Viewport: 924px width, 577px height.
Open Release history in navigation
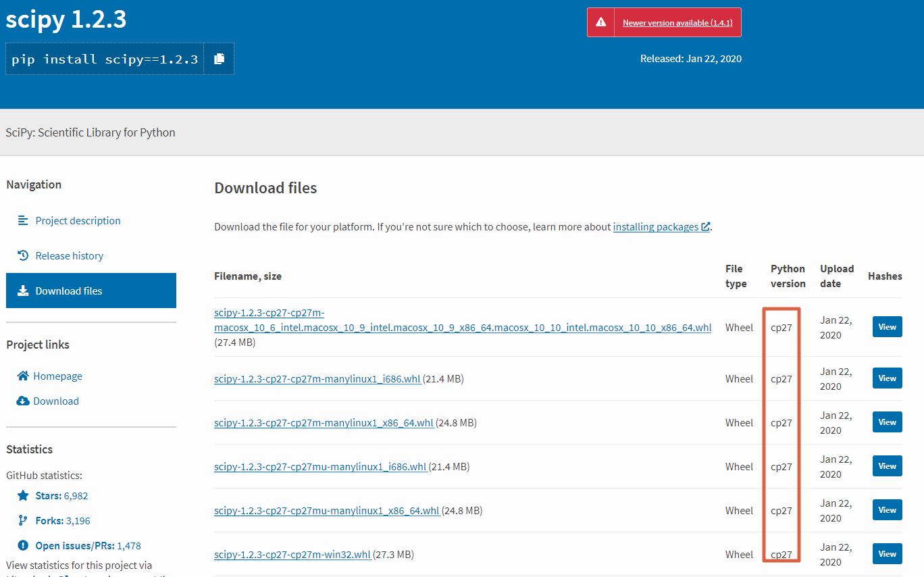tap(70, 256)
